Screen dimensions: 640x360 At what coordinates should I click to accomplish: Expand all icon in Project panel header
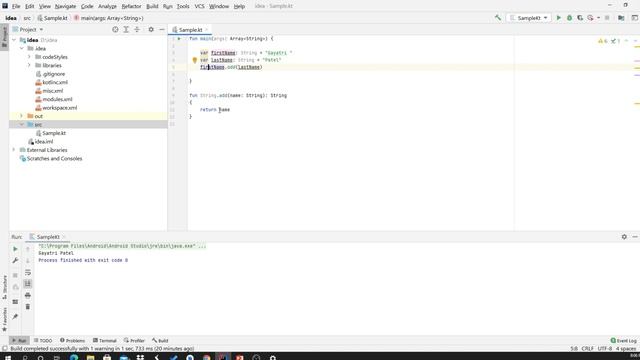(x=126, y=29)
